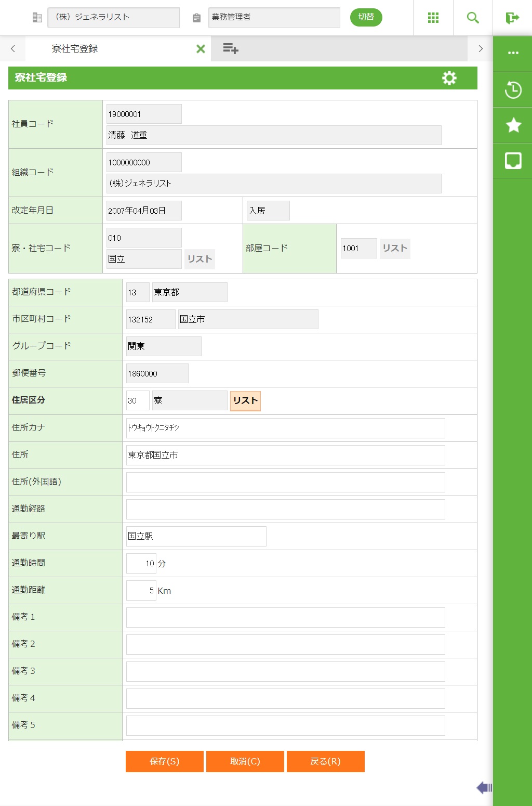This screenshot has width=532, height=806.
Task: Click the 通勤経路 input field
Action: [285, 509]
